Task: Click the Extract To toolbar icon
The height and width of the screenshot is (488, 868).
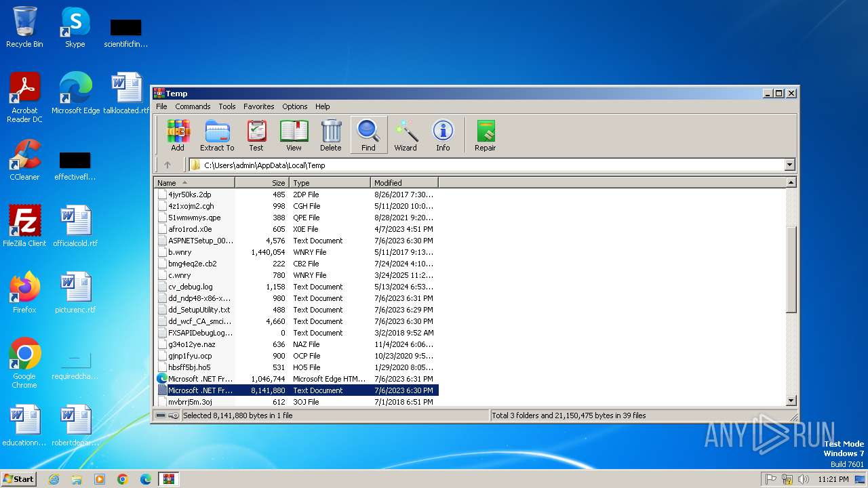Action: [x=217, y=135]
